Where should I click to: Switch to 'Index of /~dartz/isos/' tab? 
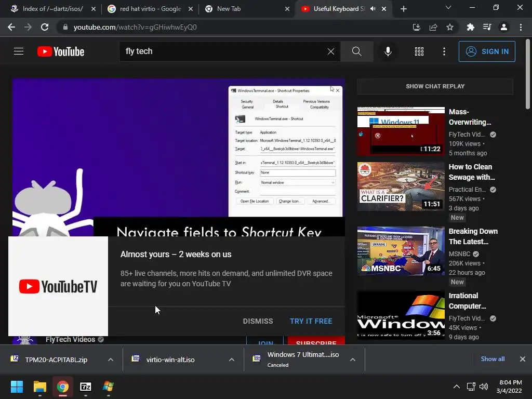pos(52,9)
